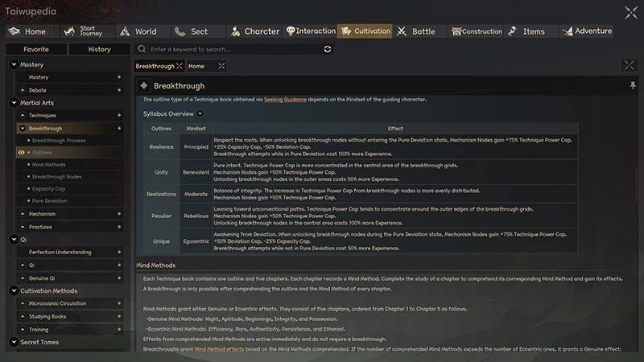Open the Items category tab

(x=531, y=31)
